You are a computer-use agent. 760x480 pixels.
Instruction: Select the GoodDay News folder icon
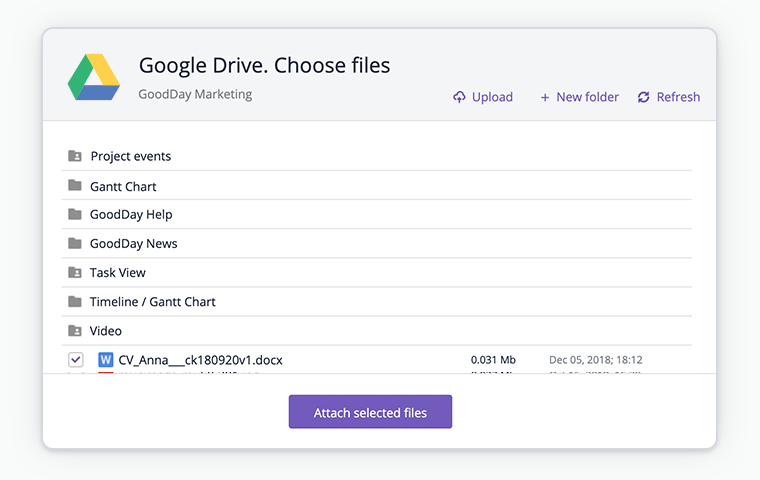click(x=75, y=243)
